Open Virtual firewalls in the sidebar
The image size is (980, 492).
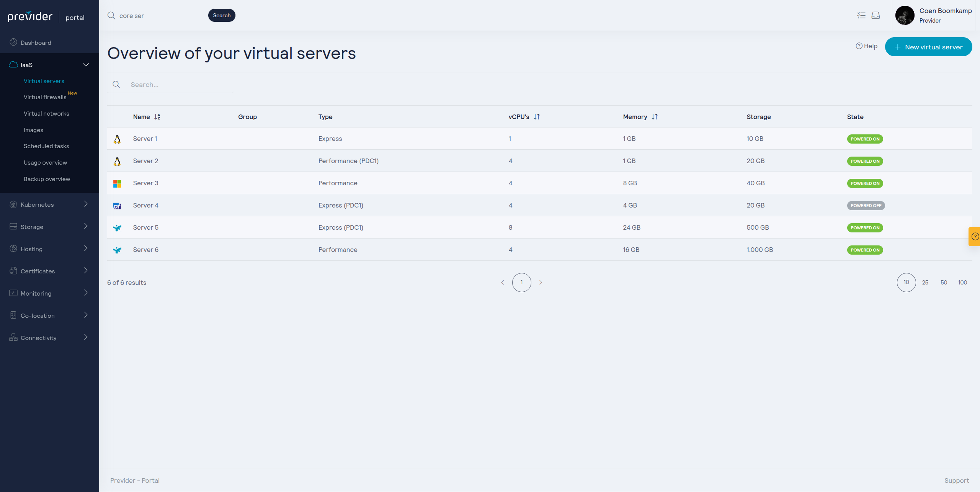45,97
